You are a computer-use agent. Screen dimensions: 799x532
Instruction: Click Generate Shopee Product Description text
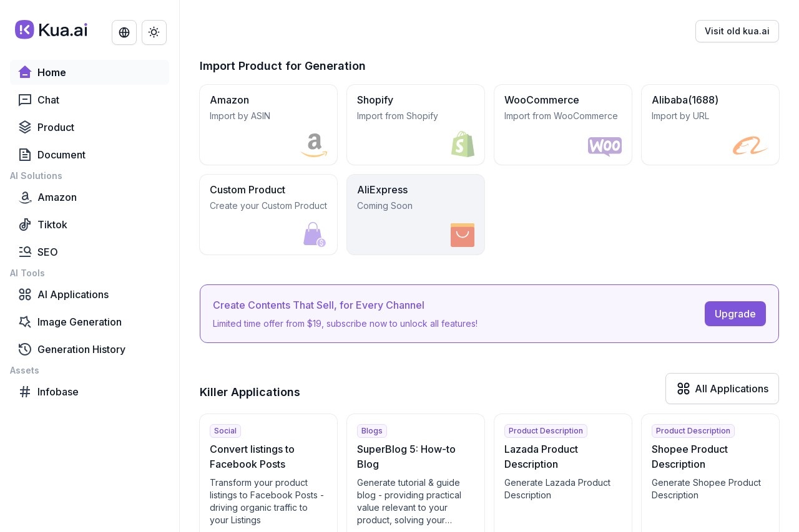click(x=706, y=489)
